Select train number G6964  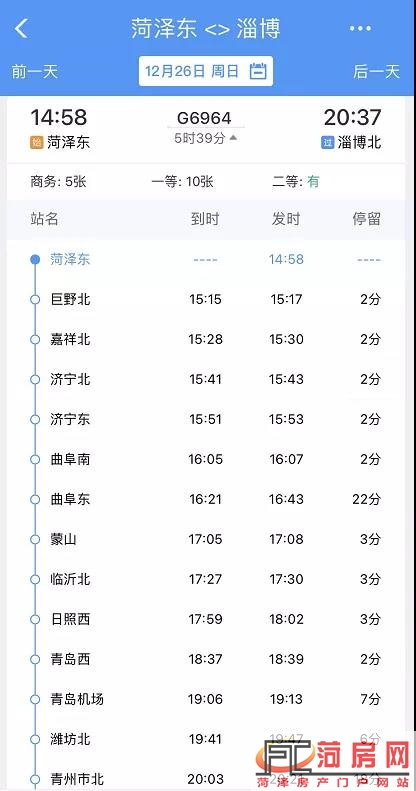click(204, 118)
